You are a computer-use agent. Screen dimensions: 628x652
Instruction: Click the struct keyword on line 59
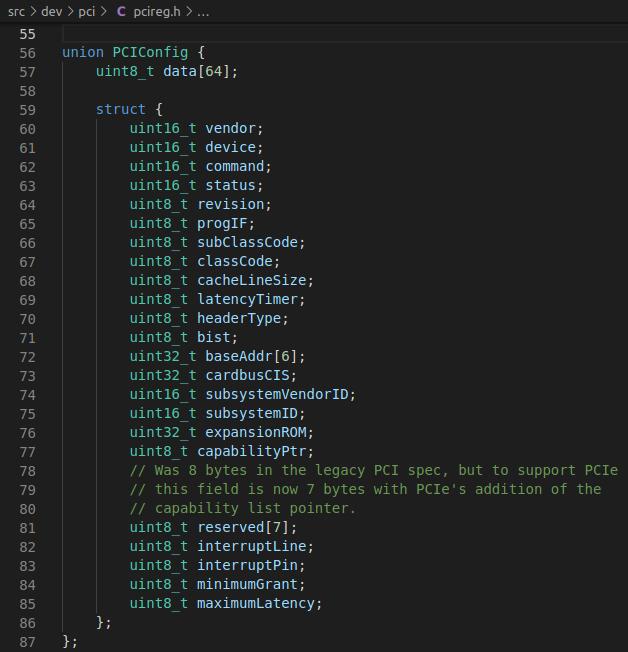(x=121, y=109)
